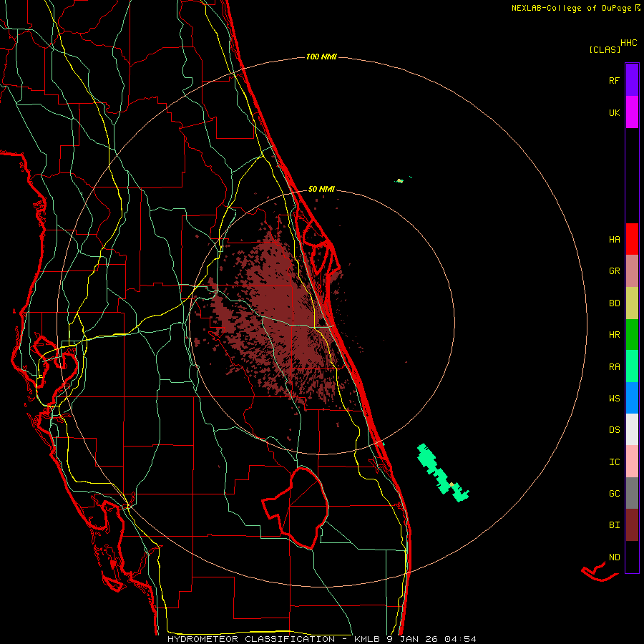Click the brown biological echo cluster near radar
This screenshot has width=644, height=644.
(283, 321)
